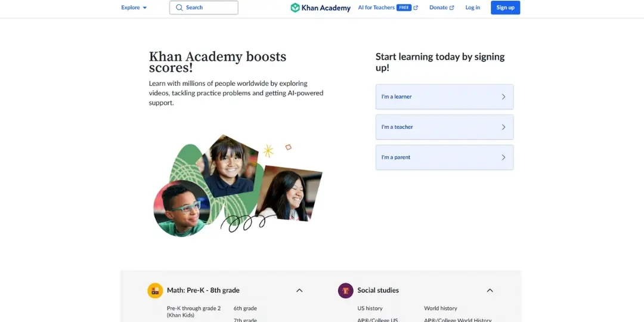The image size is (644, 322).
Task: Click the photo of the boy with glasses
Action: tap(181, 209)
